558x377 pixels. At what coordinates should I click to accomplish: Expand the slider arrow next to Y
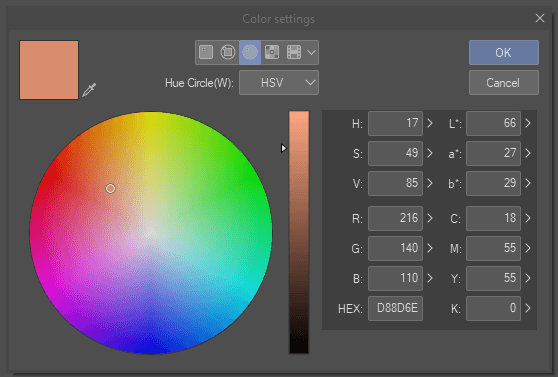coord(528,278)
